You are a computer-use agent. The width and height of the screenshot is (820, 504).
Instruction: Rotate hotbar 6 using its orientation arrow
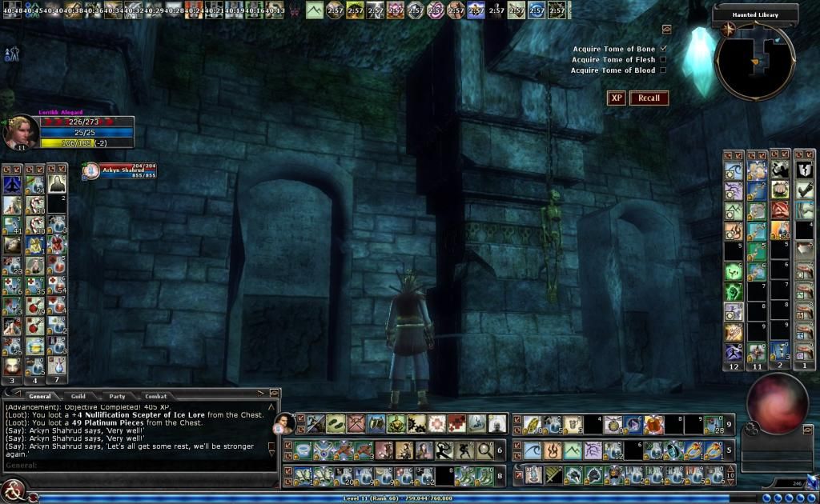tap(287, 454)
